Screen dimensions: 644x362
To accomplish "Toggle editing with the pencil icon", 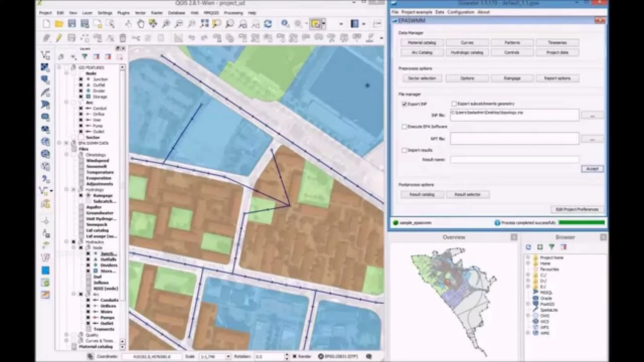I will coord(59,38).
